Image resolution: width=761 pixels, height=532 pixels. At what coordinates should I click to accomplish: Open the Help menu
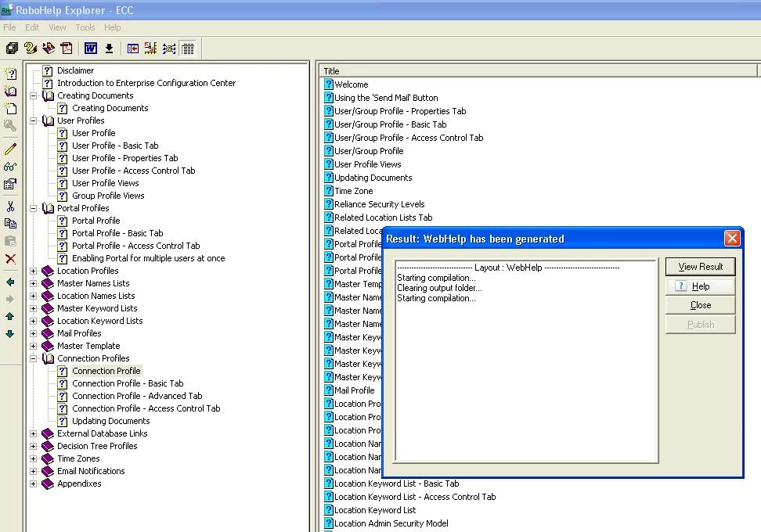point(112,27)
